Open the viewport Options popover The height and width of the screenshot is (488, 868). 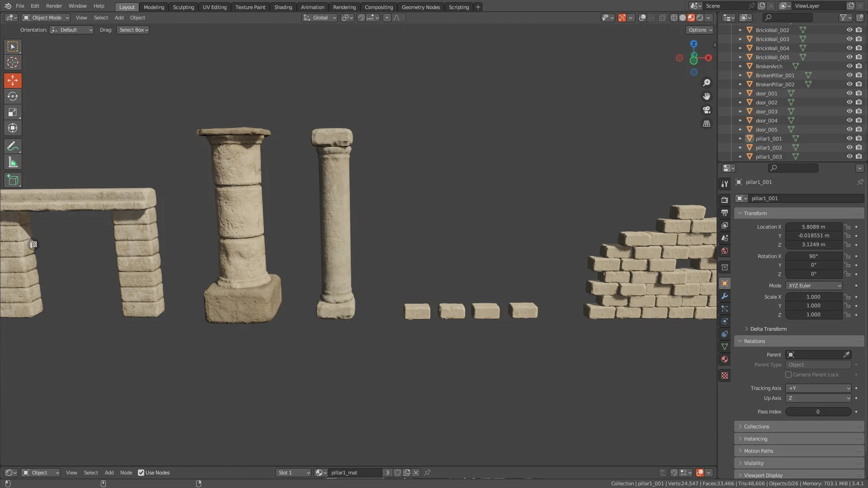pos(699,30)
